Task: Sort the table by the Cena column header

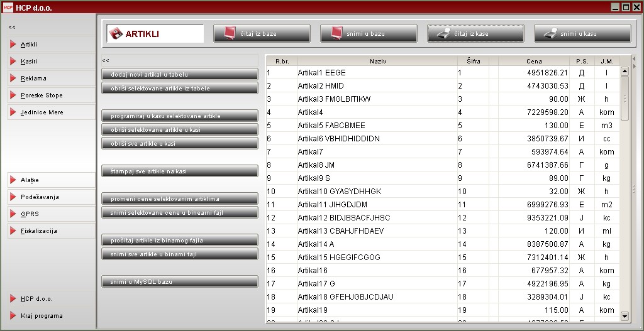Action: (533, 61)
